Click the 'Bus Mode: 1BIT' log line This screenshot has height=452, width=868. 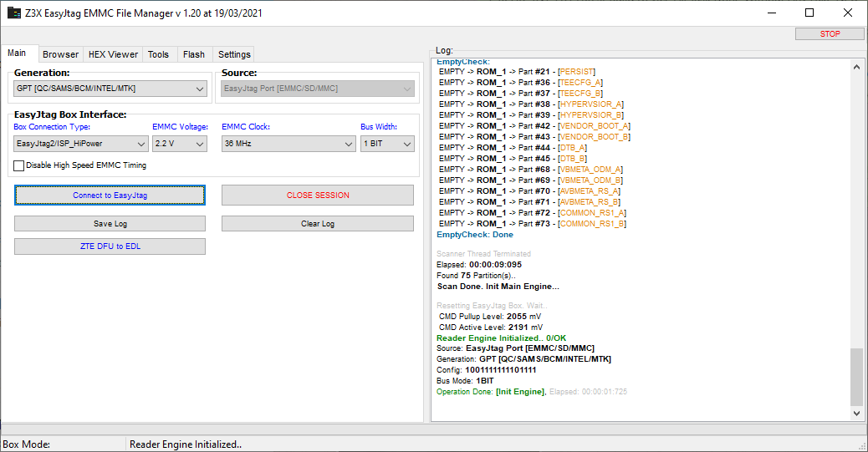click(465, 381)
